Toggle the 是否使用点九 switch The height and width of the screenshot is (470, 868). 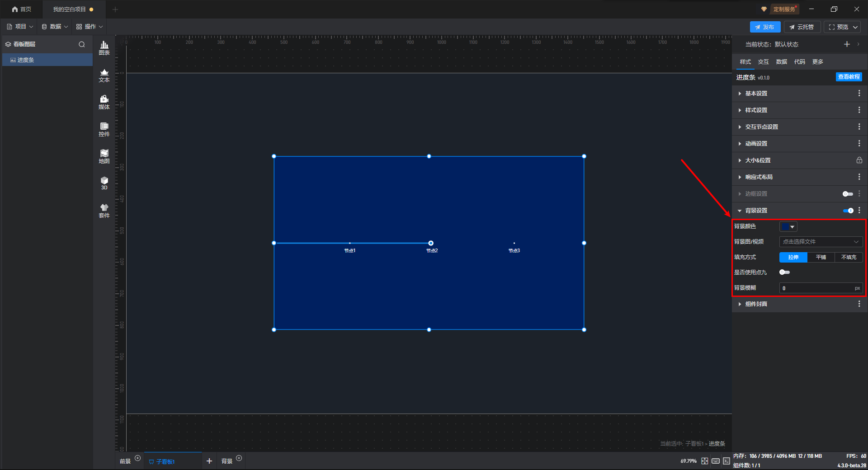(784, 272)
